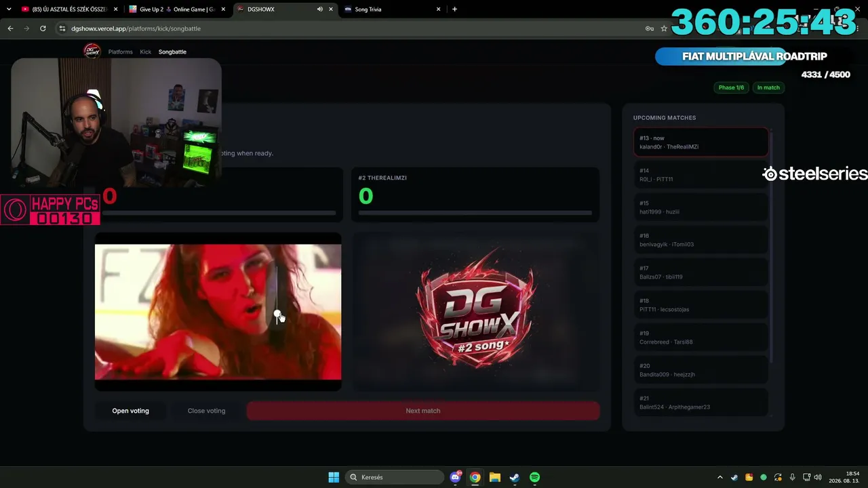Open the tab search dropdown arrow

(9, 9)
